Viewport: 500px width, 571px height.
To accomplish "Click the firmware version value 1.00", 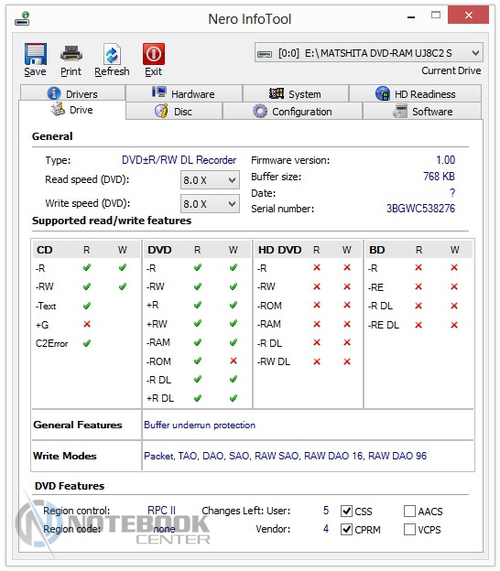I will coord(446,160).
